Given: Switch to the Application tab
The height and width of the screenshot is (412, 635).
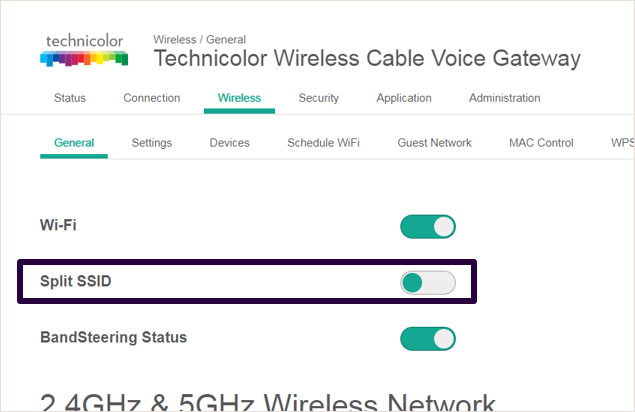Looking at the screenshot, I should point(404,98).
